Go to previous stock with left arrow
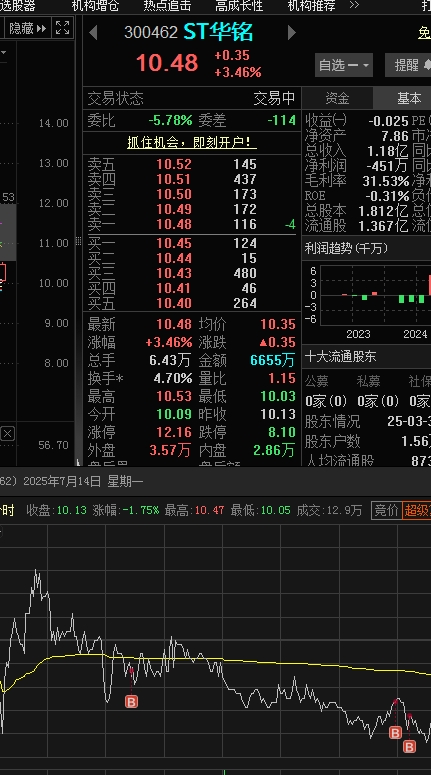 93,33
